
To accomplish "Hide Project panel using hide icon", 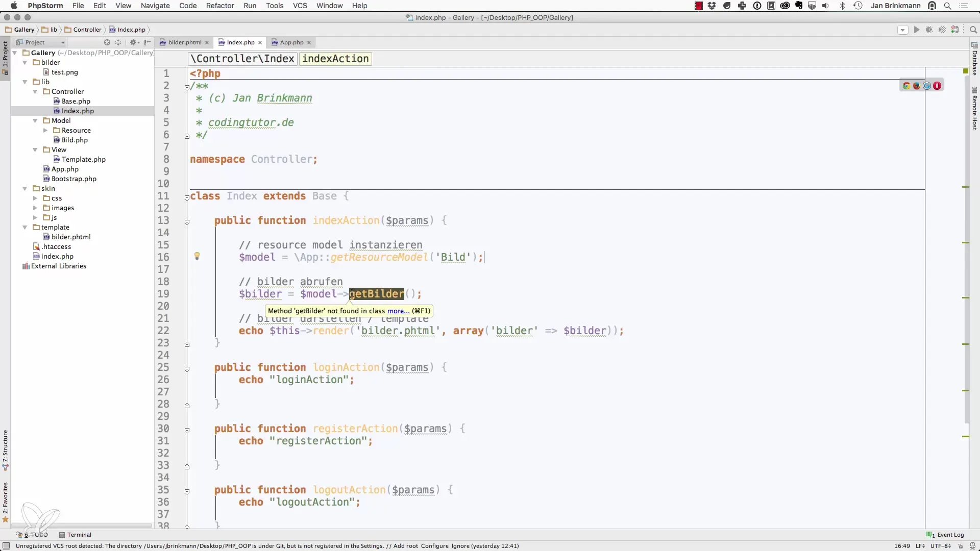I will click(148, 42).
